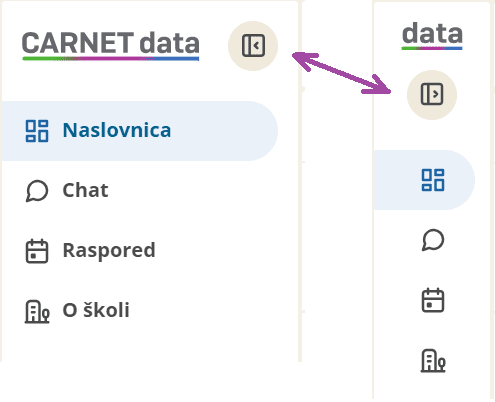Click the colored underline beneath the collapsed data logo
Image resolution: width=495 pixels, height=402 pixels.
pyautogui.click(x=432, y=48)
